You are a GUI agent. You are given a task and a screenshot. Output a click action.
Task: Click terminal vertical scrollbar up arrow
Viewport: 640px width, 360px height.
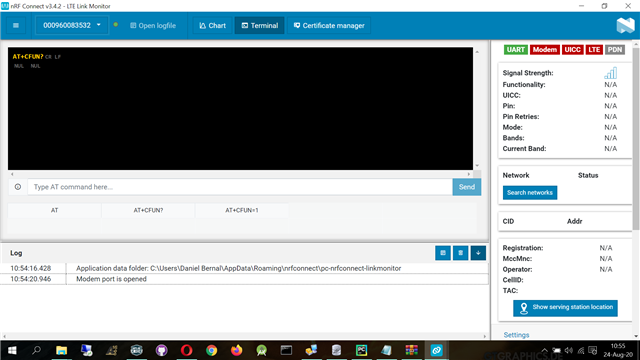(x=477, y=52)
